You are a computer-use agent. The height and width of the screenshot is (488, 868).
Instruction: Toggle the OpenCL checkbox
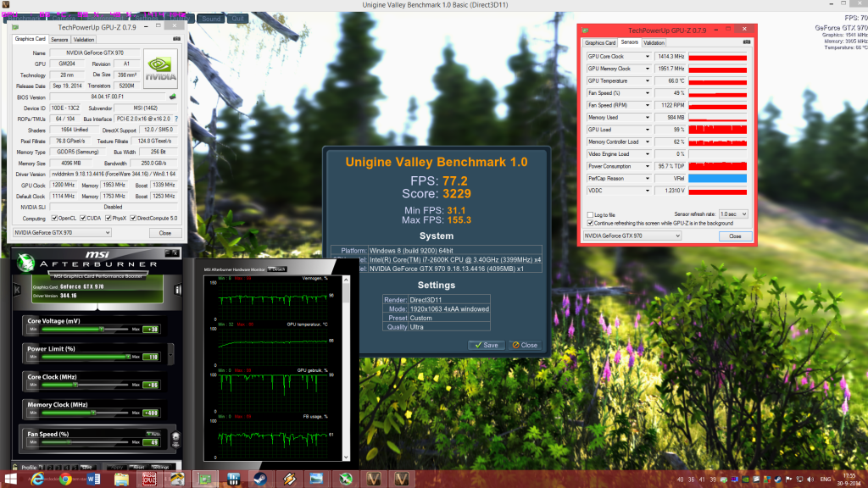pyautogui.click(x=53, y=218)
